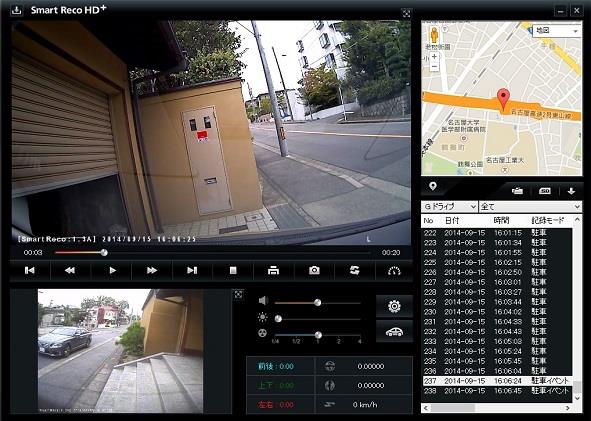This screenshot has height=421, width=591.
Task: Click the 記録モード column header
Action: point(548,220)
